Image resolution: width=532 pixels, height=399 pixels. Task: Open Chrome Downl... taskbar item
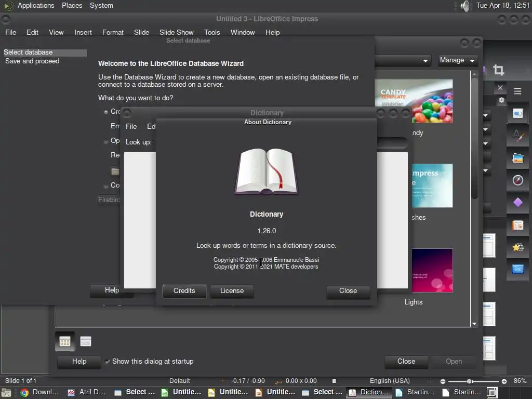(39, 392)
